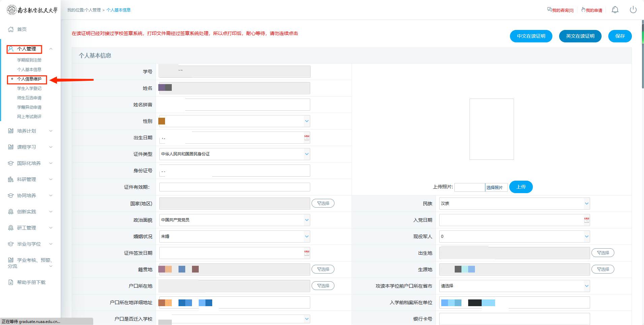Image resolution: width=644 pixels, height=325 pixels.
Task: Click the 中文在读证明 button
Action: [531, 36]
